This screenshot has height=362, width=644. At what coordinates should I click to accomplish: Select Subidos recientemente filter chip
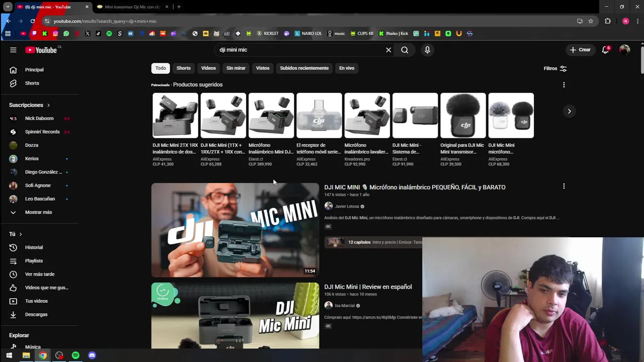[x=304, y=68]
